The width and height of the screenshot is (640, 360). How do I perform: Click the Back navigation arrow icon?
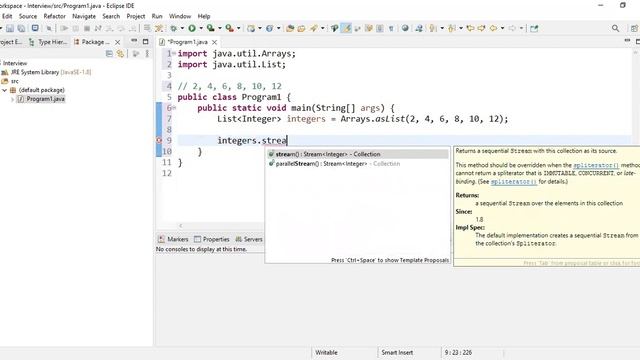click(493, 28)
